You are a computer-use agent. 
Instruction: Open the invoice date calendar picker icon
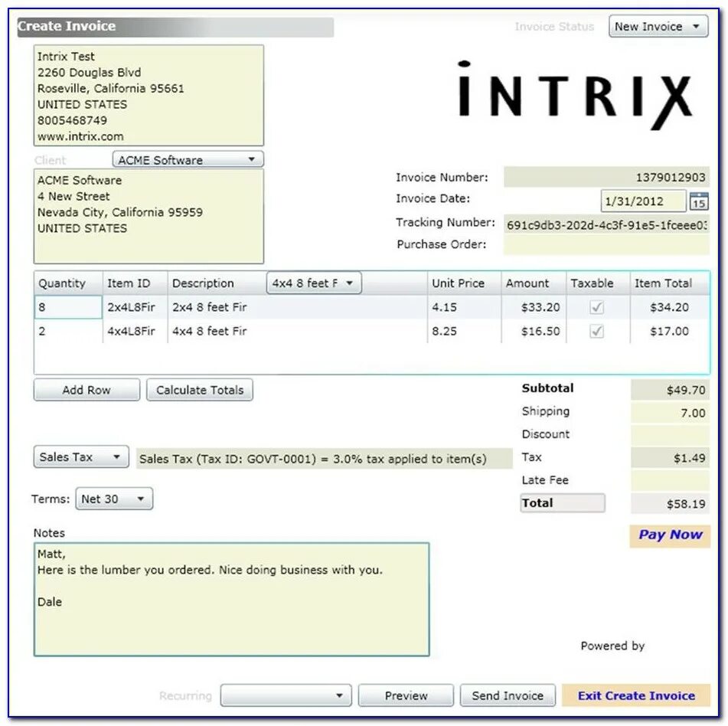[699, 201]
